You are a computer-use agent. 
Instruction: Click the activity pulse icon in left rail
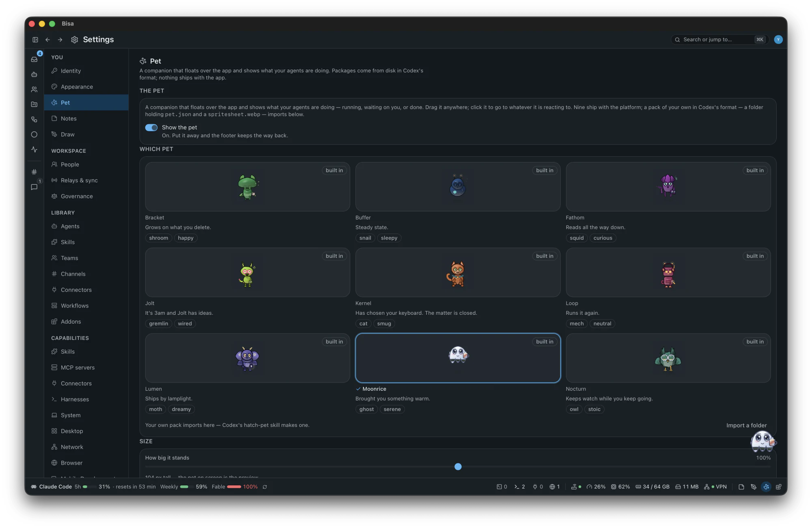point(35,149)
